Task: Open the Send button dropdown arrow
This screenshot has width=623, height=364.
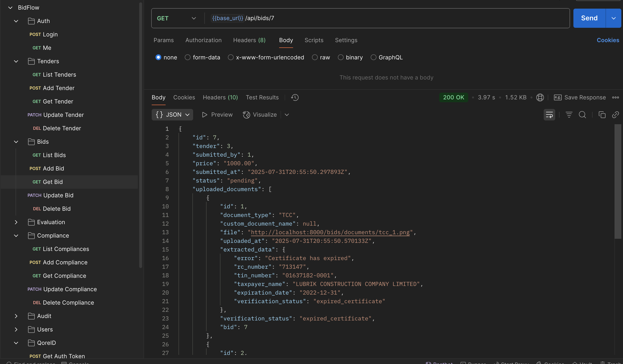Action: coord(613,18)
